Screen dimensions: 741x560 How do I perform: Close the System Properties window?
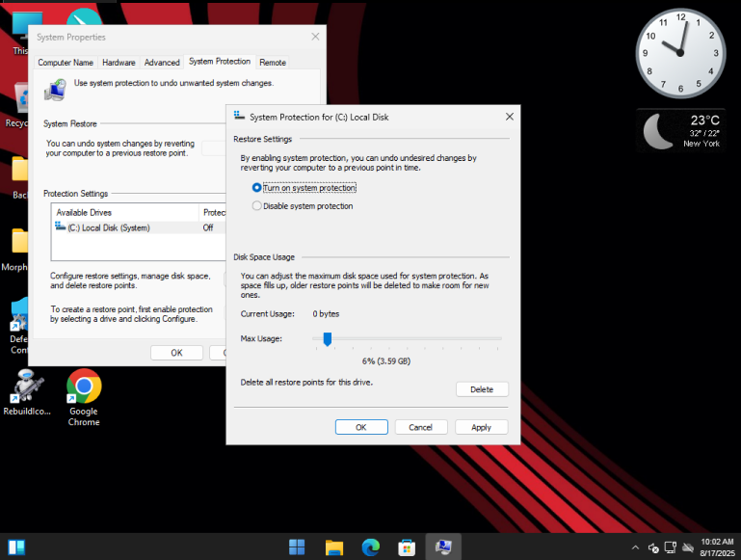pos(316,37)
